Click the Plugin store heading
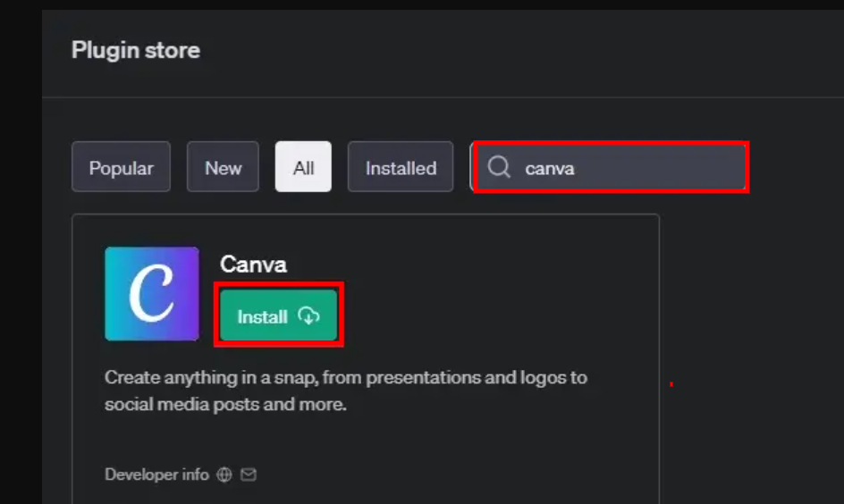 [136, 51]
